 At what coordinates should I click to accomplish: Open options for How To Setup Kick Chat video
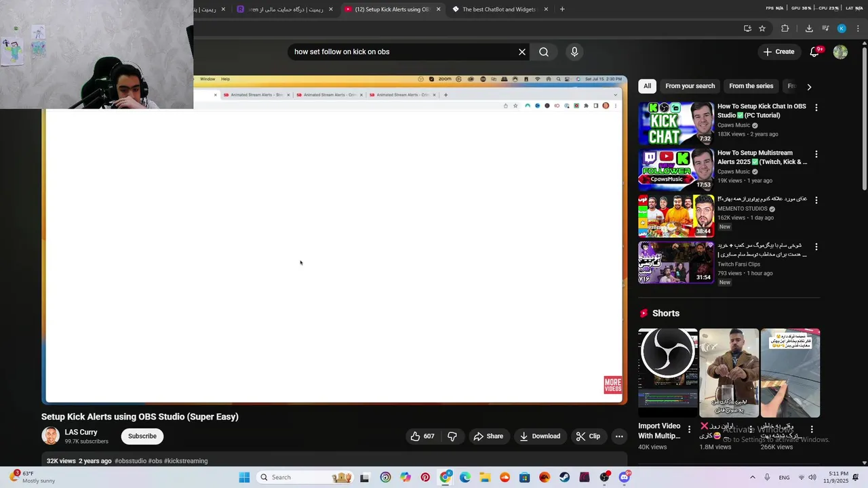pos(816,108)
